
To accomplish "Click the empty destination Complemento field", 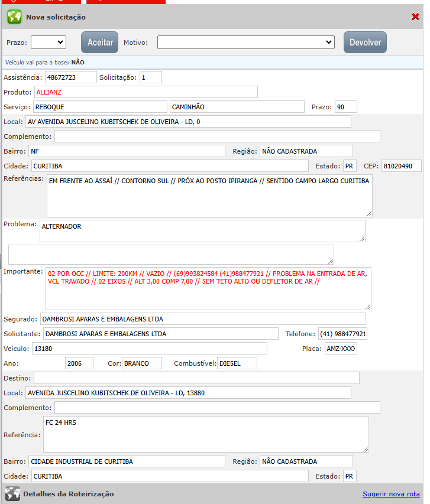I will (217, 408).
